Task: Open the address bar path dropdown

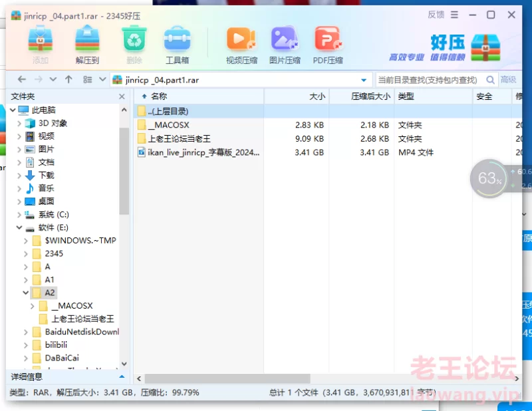Action: click(364, 80)
